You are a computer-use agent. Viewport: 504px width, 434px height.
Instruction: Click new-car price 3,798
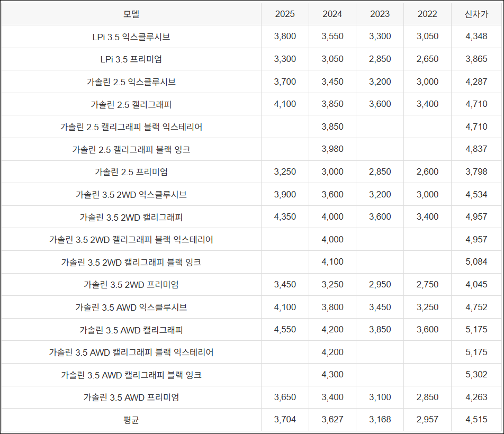(476, 171)
